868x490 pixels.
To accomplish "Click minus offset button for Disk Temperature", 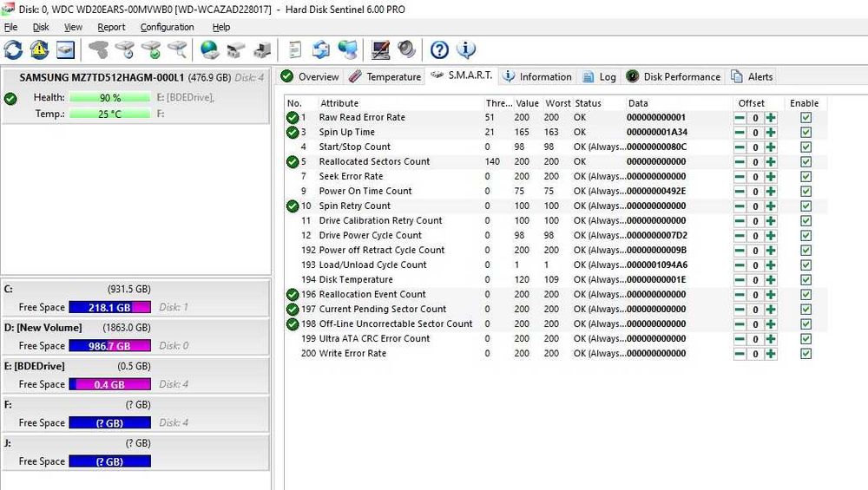I will (x=740, y=280).
